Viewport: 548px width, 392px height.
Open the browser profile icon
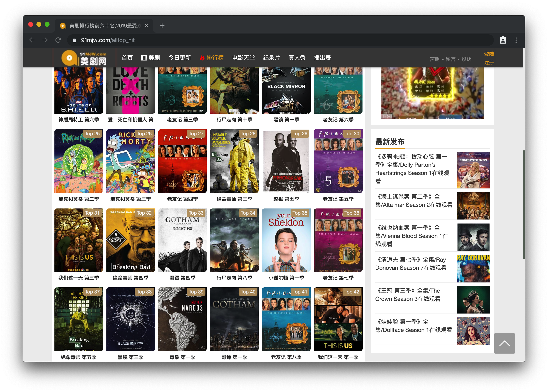(503, 40)
